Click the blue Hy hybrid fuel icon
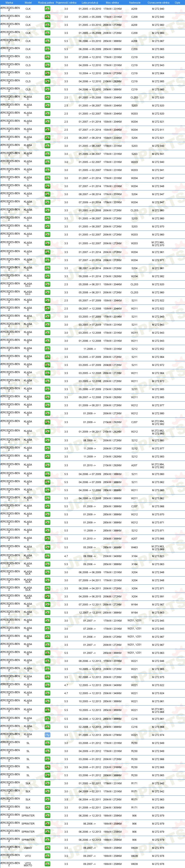 click(x=47, y=735)
